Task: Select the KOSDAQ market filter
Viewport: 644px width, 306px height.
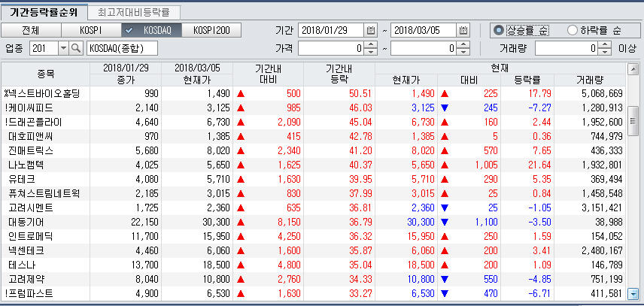Action: point(151,30)
